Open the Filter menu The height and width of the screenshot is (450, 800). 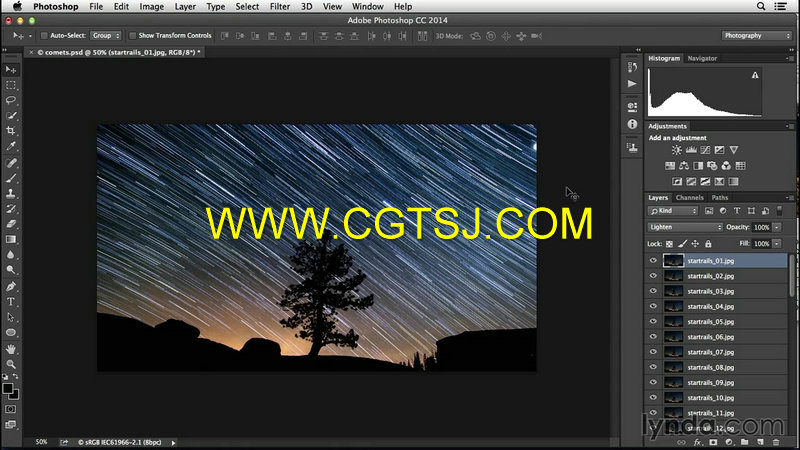click(x=280, y=7)
